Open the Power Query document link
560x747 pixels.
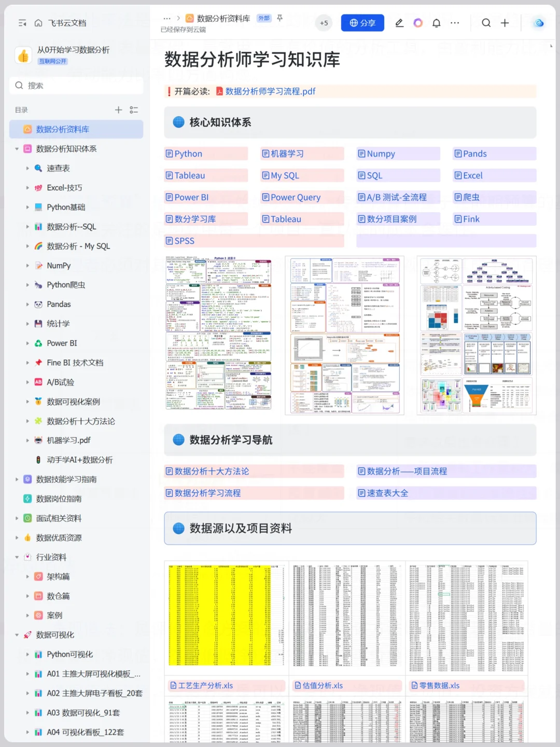tap(296, 197)
